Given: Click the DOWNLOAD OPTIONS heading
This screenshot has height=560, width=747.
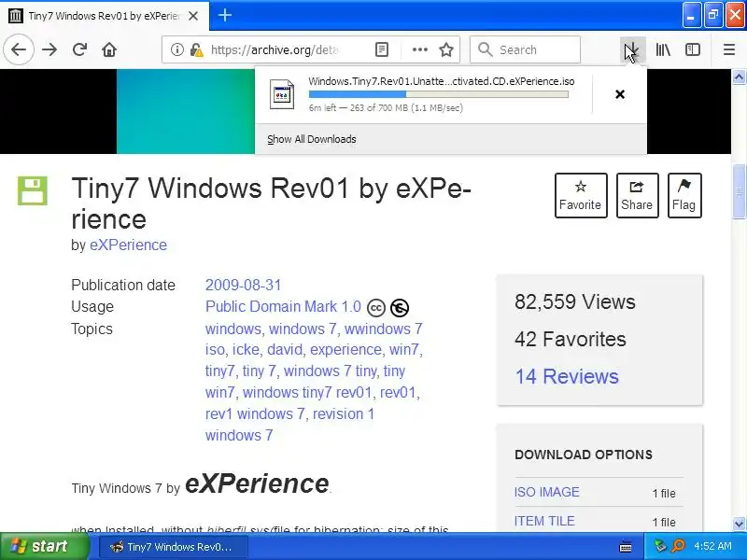Looking at the screenshot, I should (584, 455).
